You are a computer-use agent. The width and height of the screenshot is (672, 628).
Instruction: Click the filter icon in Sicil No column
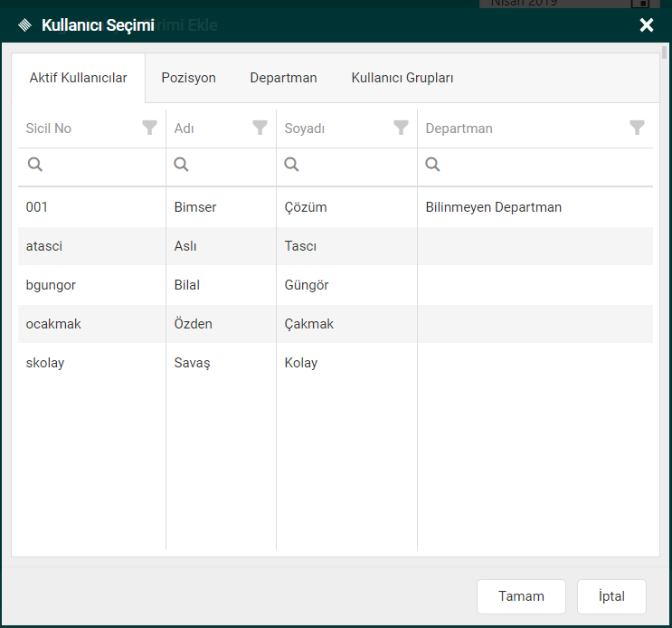click(x=149, y=128)
